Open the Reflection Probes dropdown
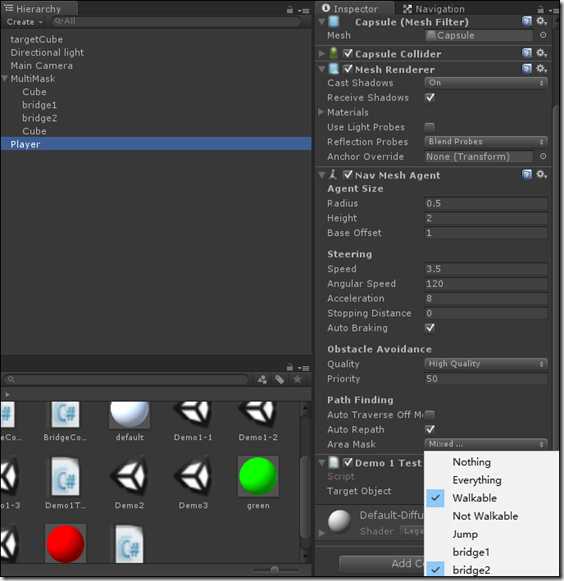The height and width of the screenshot is (581, 564). coord(486,142)
